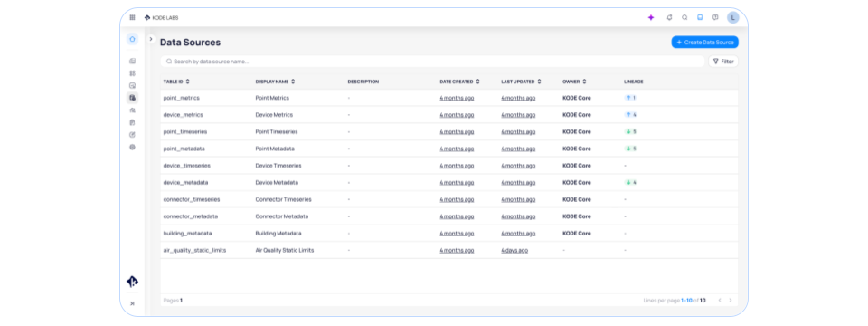Open the apps grid launcher icon
The width and height of the screenshot is (868, 326).
(132, 18)
